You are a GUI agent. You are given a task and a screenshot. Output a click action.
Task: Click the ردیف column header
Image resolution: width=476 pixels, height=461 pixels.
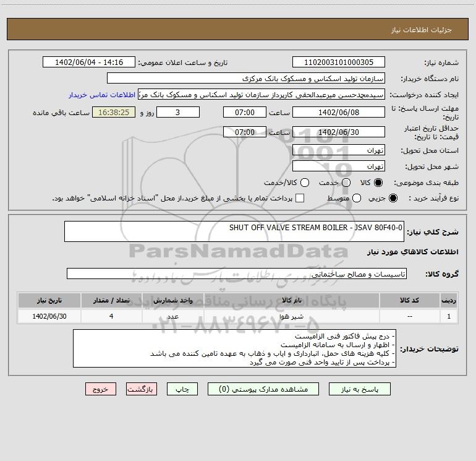tap(449, 300)
